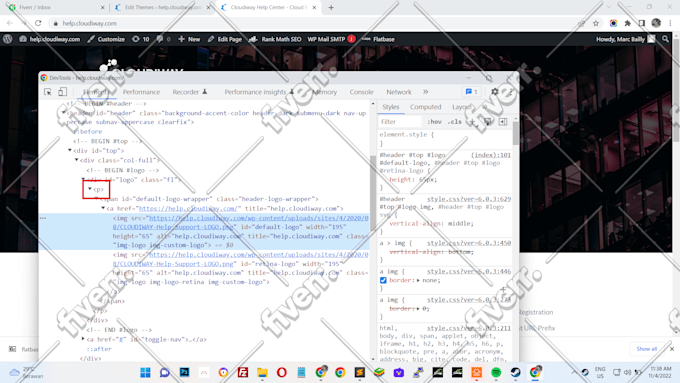Open the Console panel tab
680x383 pixels.
click(361, 92)
